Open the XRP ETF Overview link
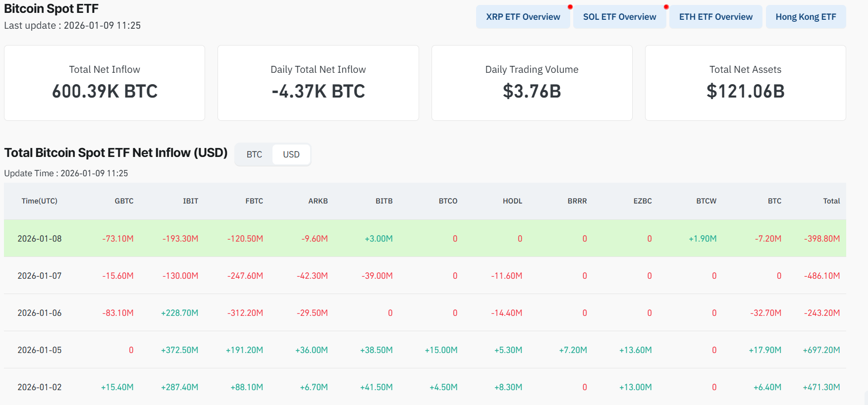This screenshot has width=868, height=405. pyautogui.click(x=523, y=17)
